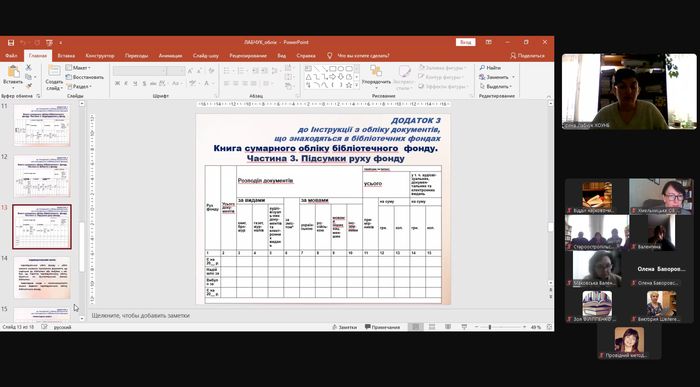Click the Вставить paste icon
Screen dimensions: 700x387
coord(13,72)
